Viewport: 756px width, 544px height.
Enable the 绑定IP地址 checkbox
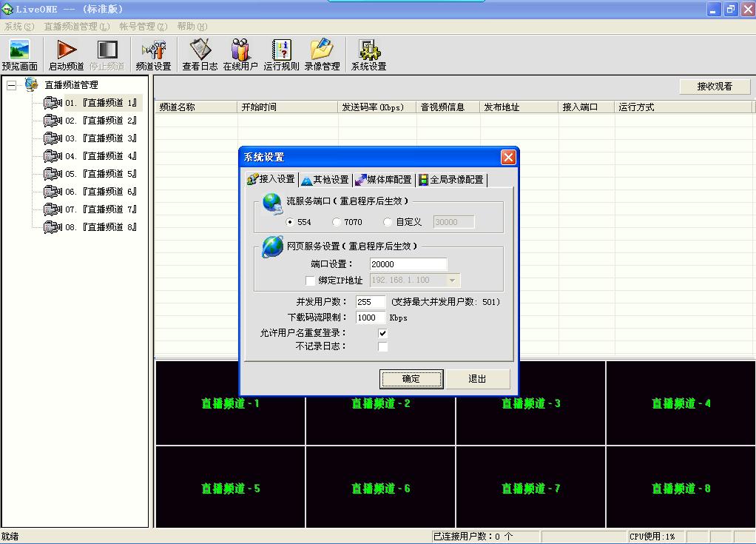click(x=310, y=281)
